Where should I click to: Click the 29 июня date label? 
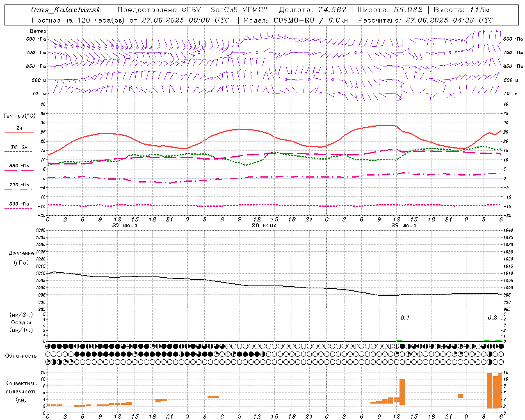pos(404,225)
